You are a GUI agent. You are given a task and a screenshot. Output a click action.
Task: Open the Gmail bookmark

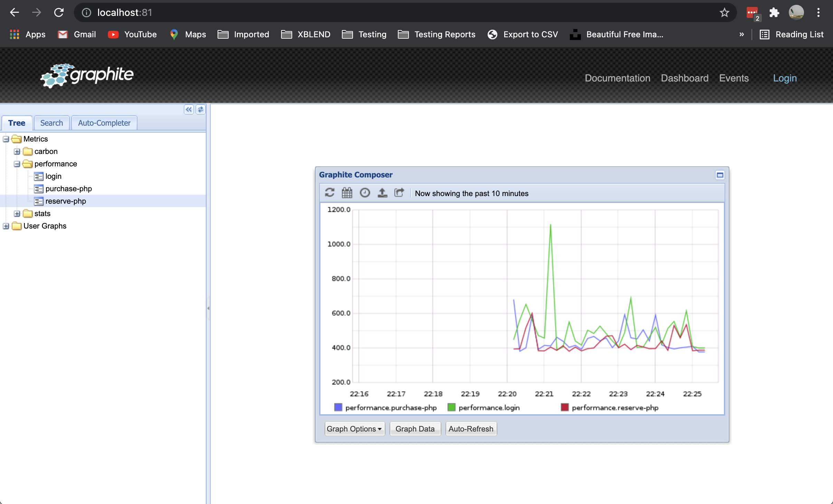pos(77,35)
